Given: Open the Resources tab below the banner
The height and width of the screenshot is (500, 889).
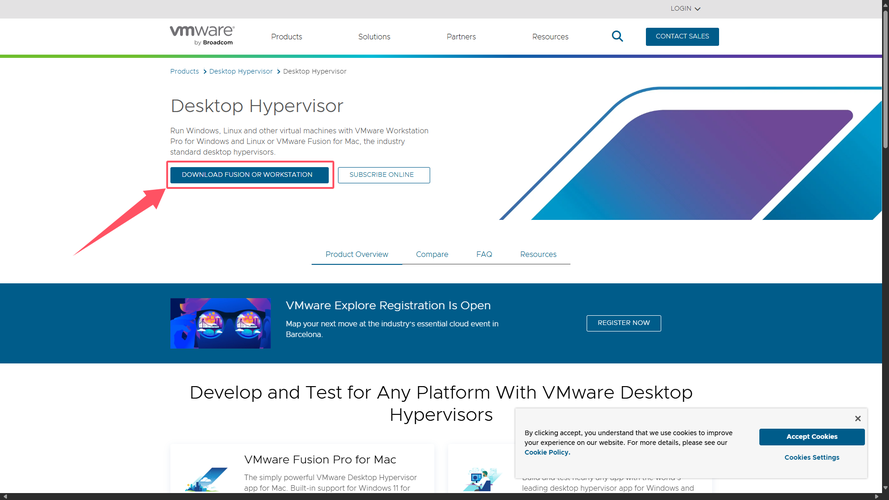Looking at the screenshot, I should [538, 254].
